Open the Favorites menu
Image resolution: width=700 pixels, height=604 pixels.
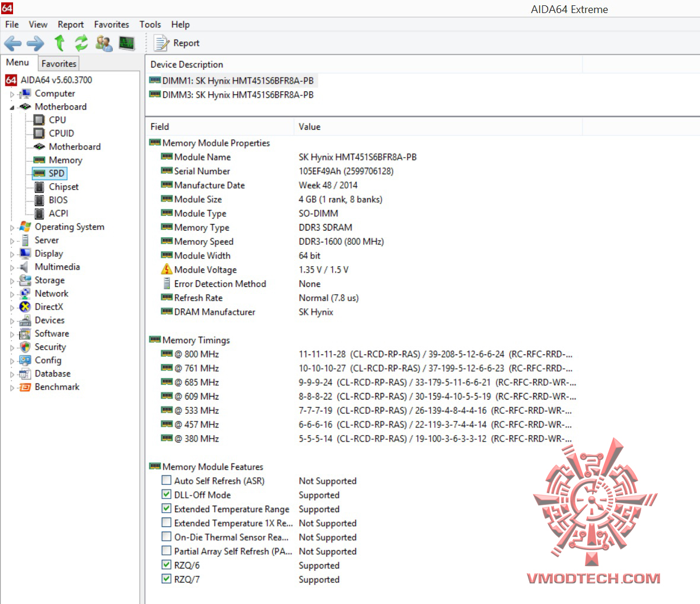click(112, 24)
